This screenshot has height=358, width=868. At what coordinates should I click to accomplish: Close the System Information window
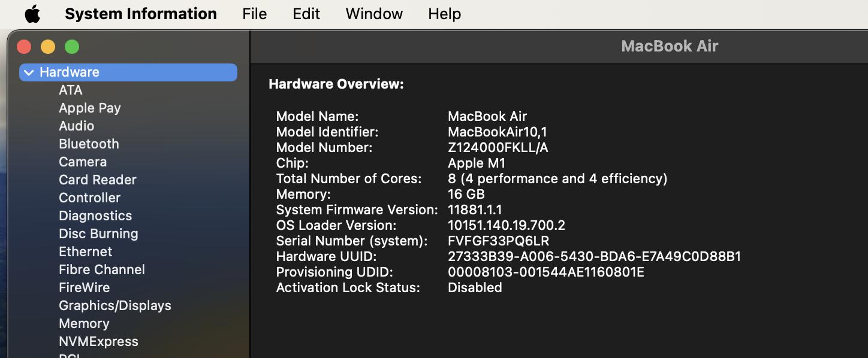(x=24, y=47)
